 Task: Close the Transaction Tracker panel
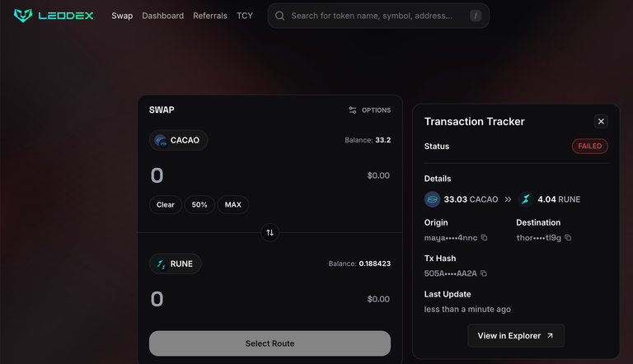coord(601,121)
